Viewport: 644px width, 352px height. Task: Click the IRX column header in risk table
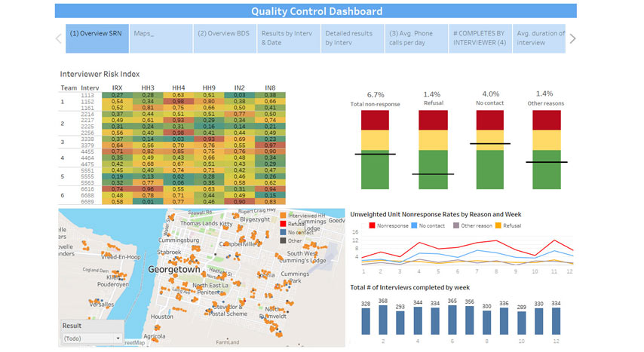click(x=117, y=88)
